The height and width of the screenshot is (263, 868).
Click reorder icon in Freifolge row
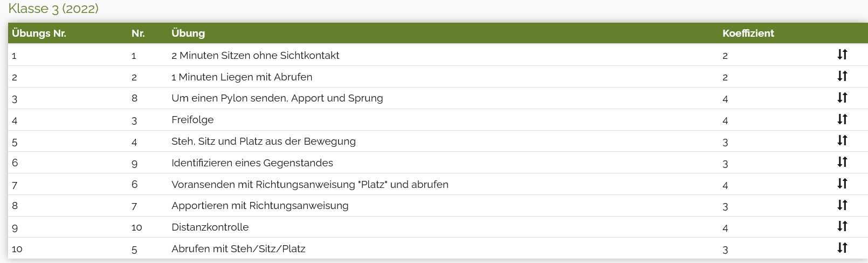[842, 119]
